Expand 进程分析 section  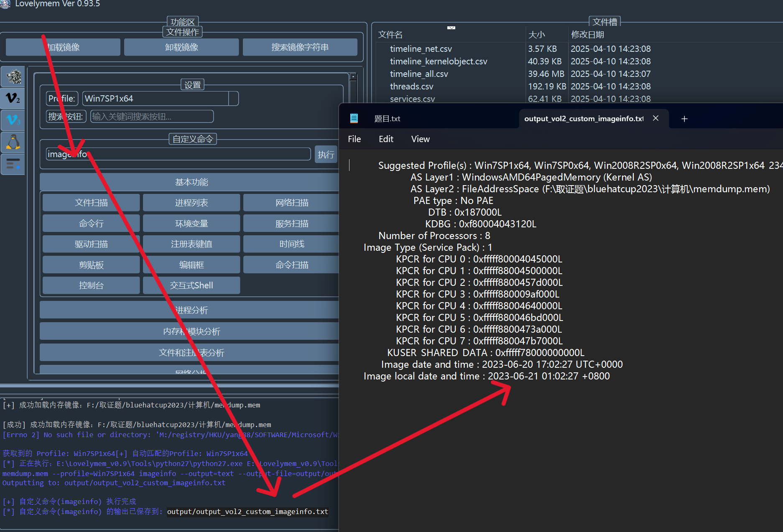pos(191,310)
